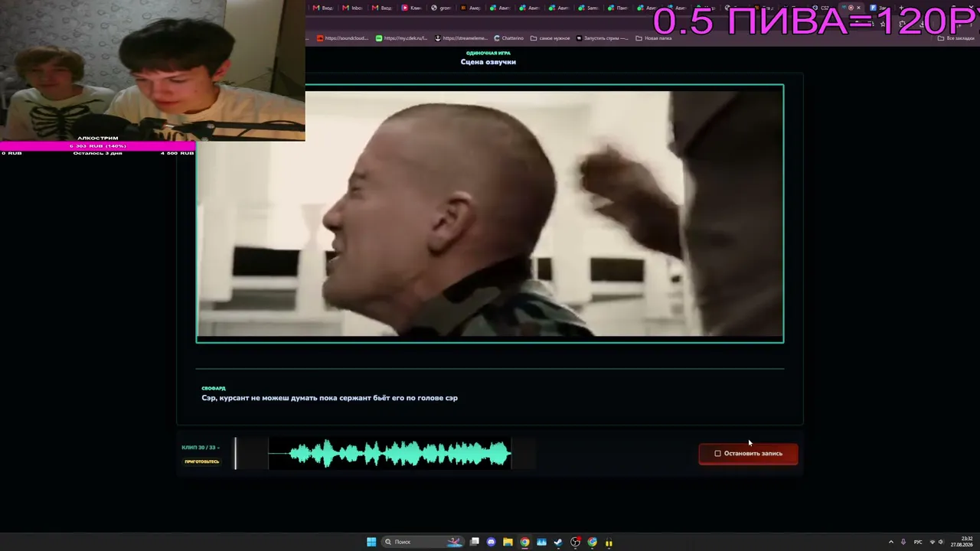This screenshot has width=980, height=551.
Task: Switch to the Клин browser tab
Action: pyautogui.click(x=412, y=8)
